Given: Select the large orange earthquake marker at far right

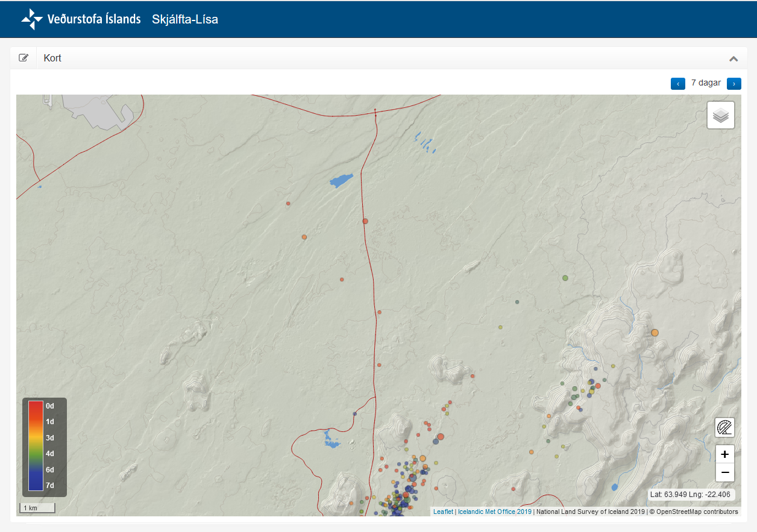Looking at the screenshot, I should (x=655, y=333).
